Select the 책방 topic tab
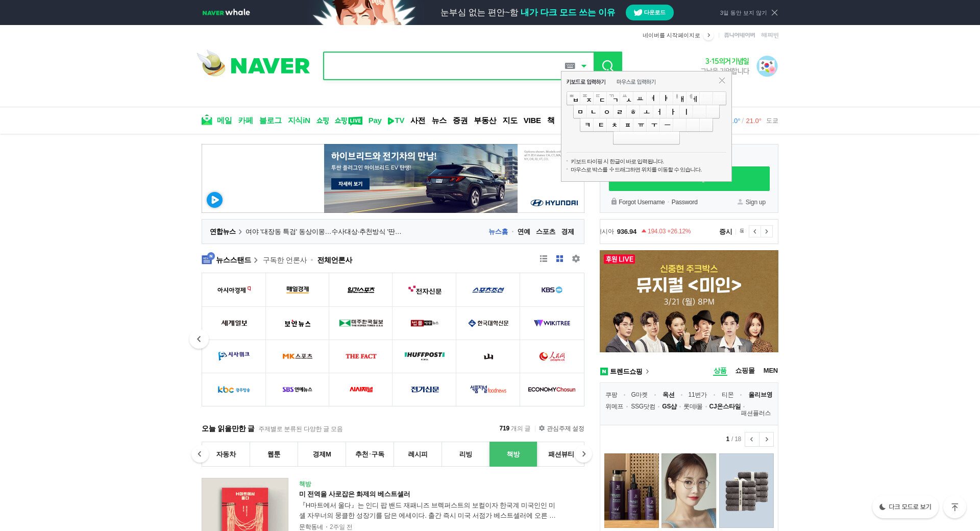This screenshot has height=531, width=980. pos(513,454)
